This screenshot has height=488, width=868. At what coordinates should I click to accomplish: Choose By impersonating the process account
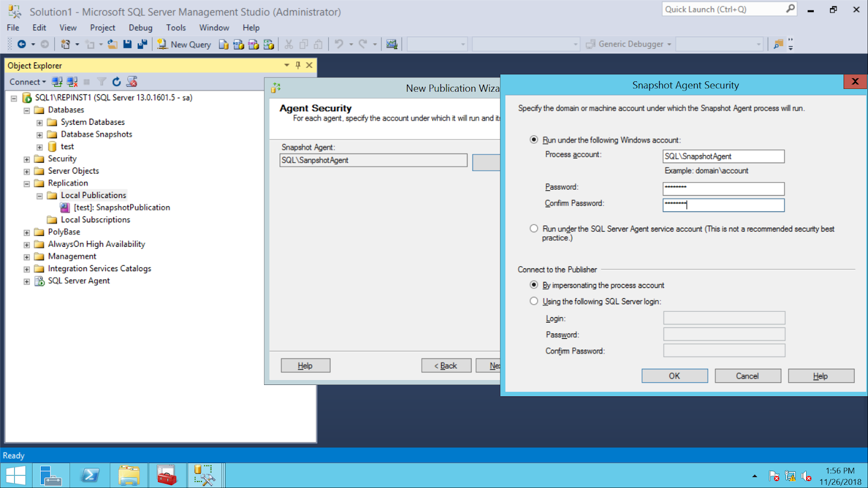click(534, 285)
